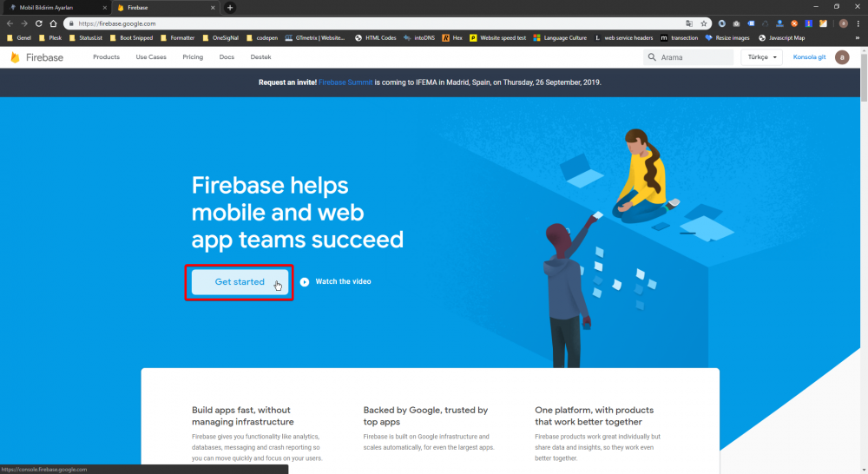Bookmark this page with the star icon
The height and width of the screenshot is (474, 868).
704,23
